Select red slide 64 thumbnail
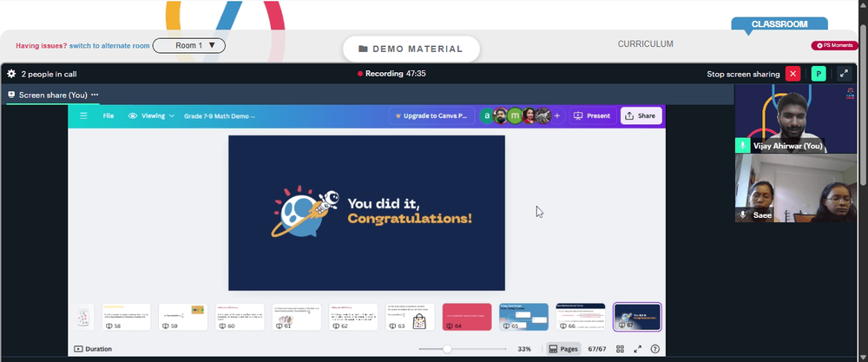The image size is (868, 362). point(467,317)
